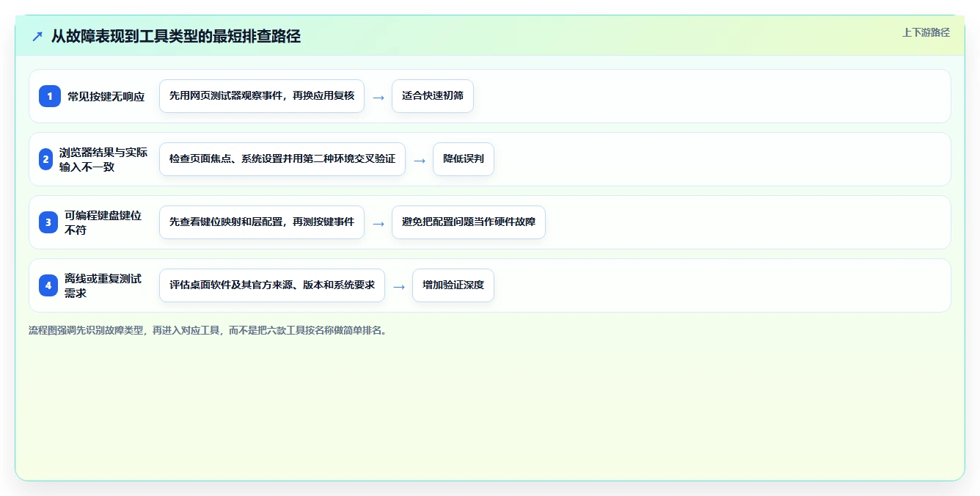Click the arrow before 避免把配置问题当作硬件故障
Screen dimensions: 980x496
point(379,223)
